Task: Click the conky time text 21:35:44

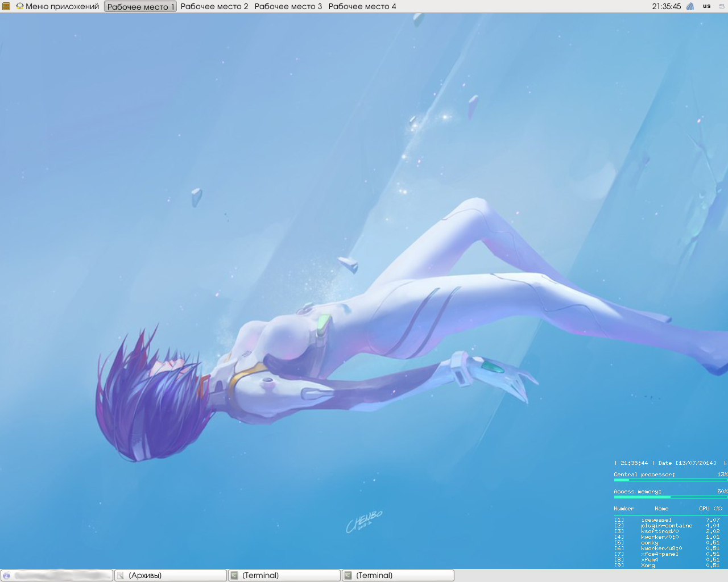Action: (634, 463)
